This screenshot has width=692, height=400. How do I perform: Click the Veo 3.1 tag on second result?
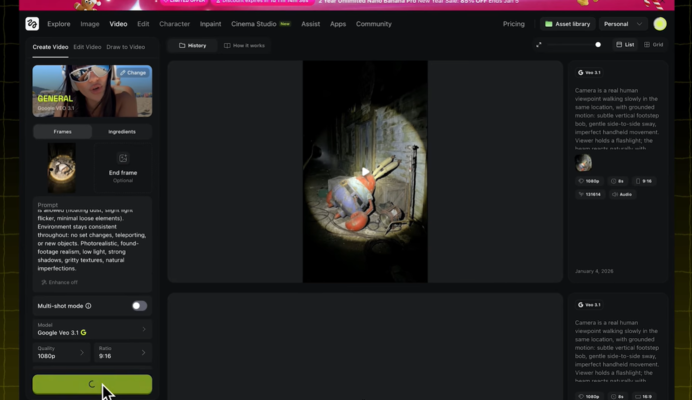pyautogui.click(x=589, y=305)
